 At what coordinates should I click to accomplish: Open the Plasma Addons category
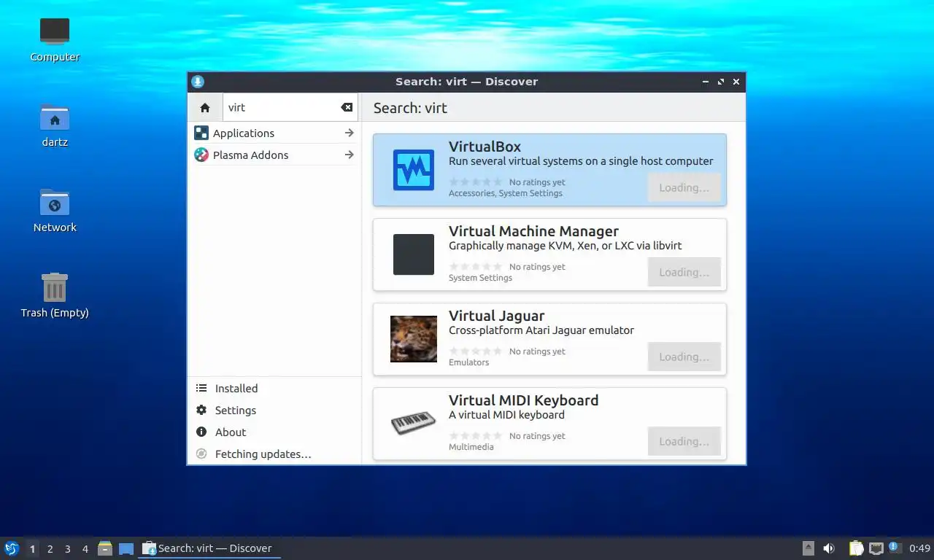274,155
